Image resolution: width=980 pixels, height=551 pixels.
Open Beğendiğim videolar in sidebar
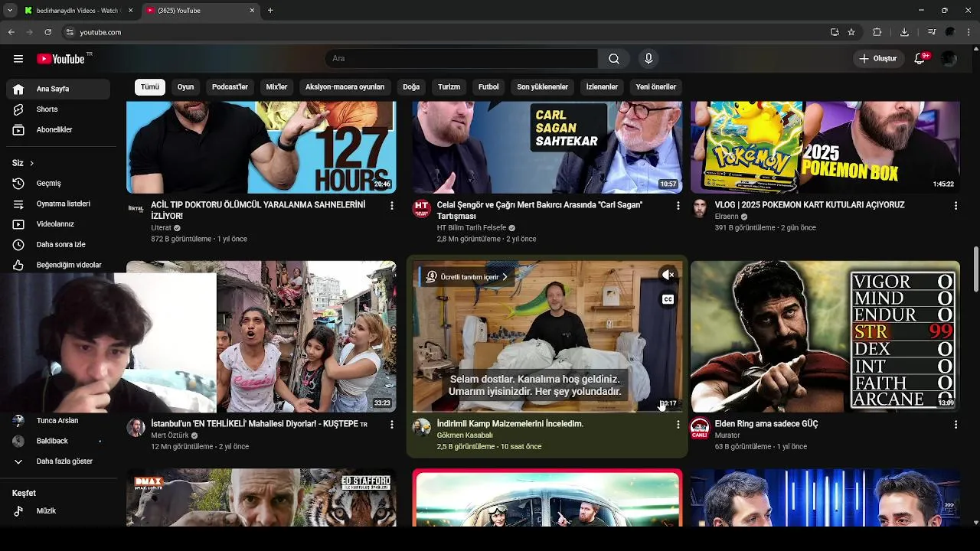pyautogui.click(x=58, y=265)
